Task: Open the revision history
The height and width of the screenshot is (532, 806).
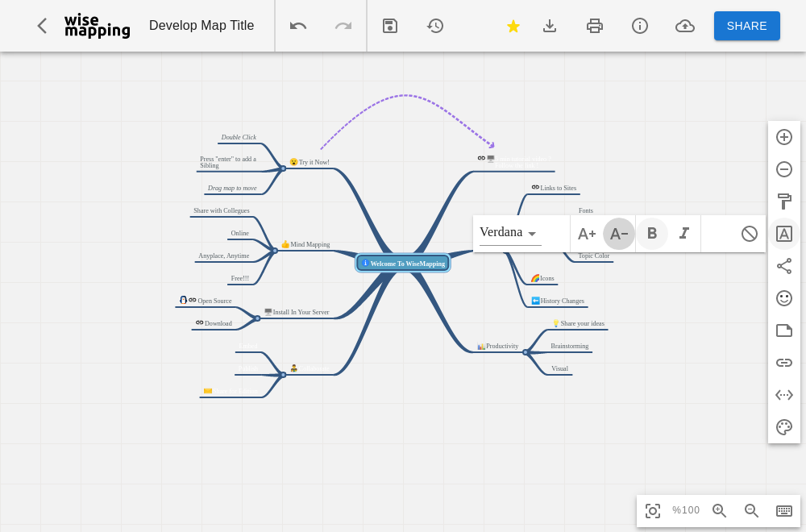Action: pyautogui.click(x=435, y=26)
